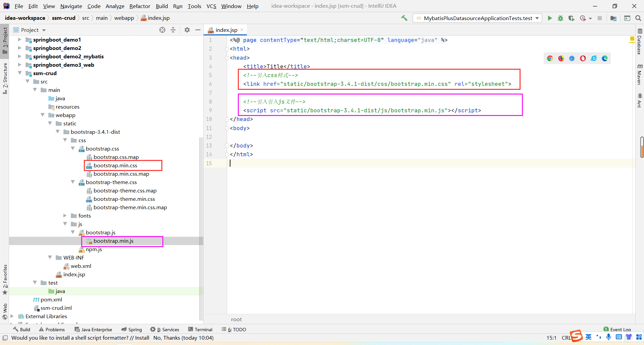Open the Terminal tool window tab
Screen dimensions: 644x345
200,329
